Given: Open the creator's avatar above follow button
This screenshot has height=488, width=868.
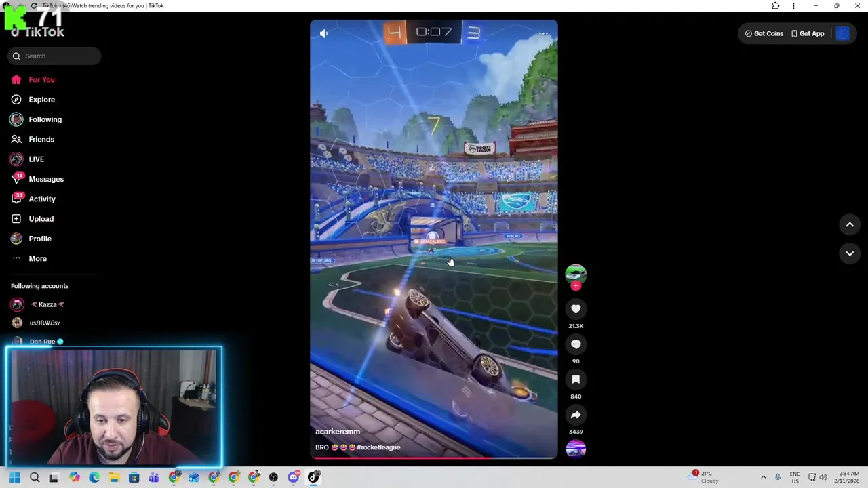Looking at the screenshot, I should (576, 273).
